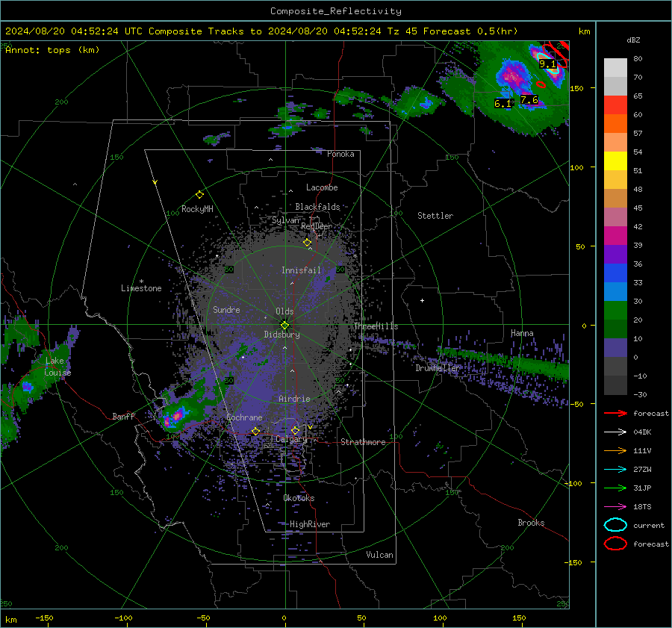The image size is (672, 628).
Task: Click the magenta 18TS arrow legend icon
Action: (615, 506)
